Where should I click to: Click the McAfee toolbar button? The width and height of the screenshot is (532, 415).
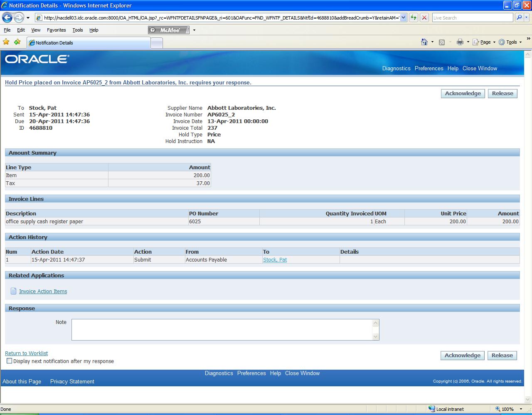pos(168,30)
